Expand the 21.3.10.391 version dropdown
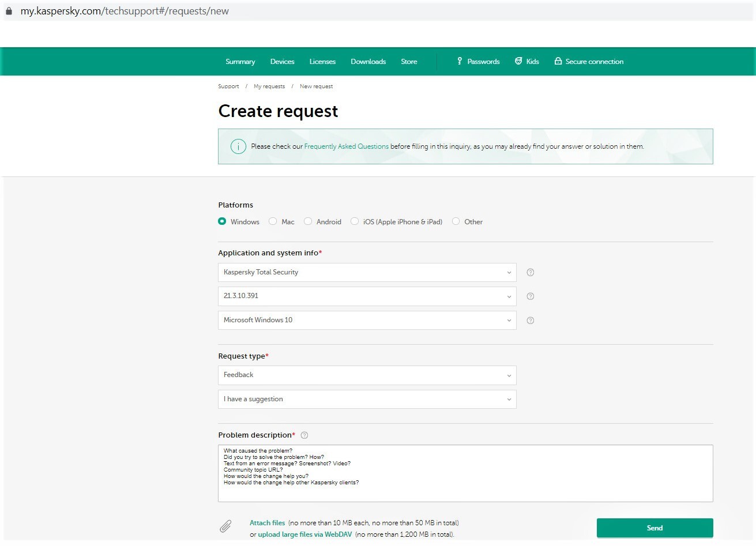Screen dimensions: 756x546 pos(367,296)
